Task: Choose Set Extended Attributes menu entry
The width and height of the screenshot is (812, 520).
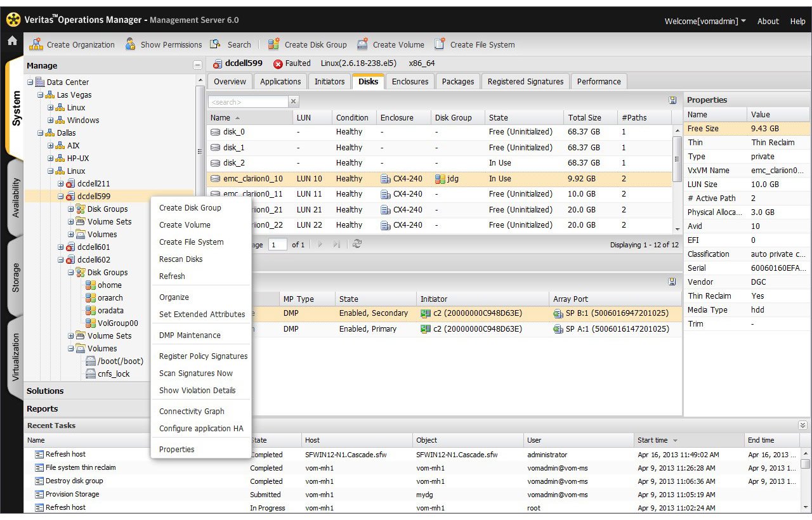Action: (202, 315)
